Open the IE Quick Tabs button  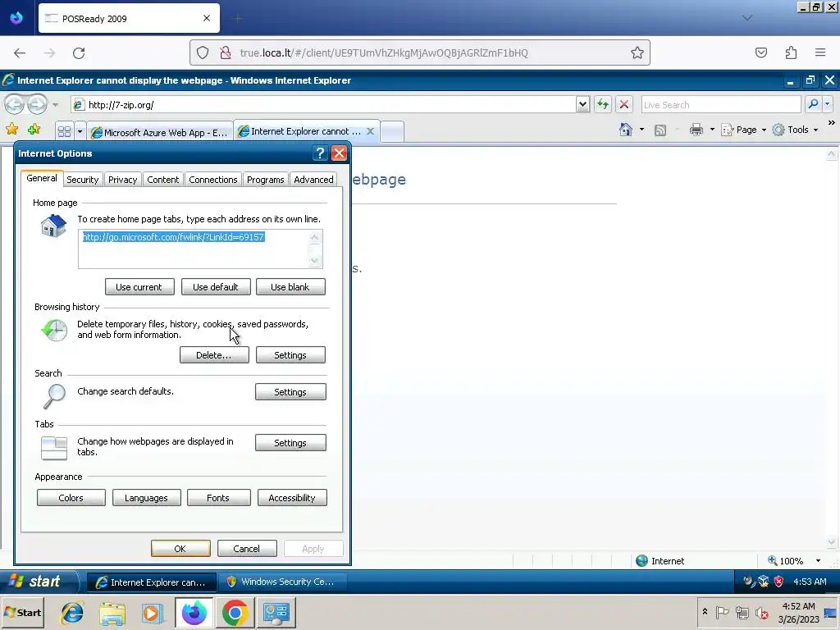click(x=64, y=131)
